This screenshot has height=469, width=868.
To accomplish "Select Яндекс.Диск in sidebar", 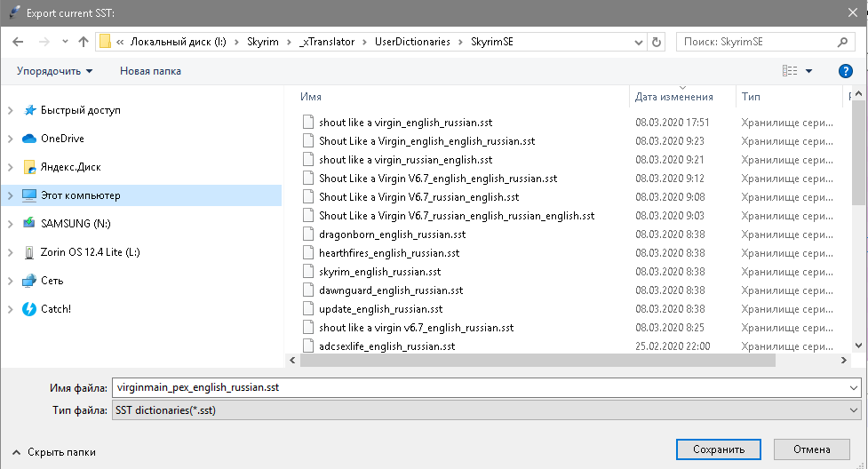I will click(x=70, y=167).
